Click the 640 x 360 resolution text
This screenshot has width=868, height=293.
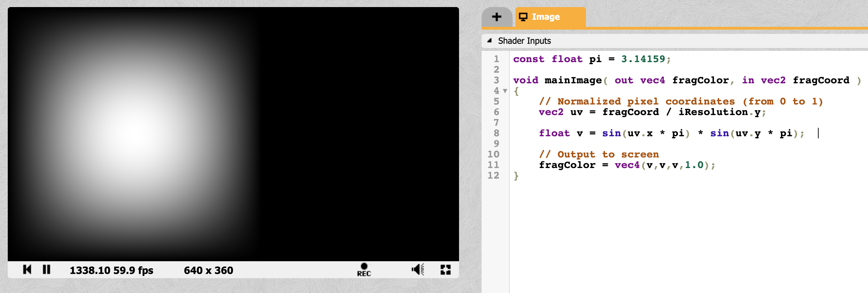(208, 270)
